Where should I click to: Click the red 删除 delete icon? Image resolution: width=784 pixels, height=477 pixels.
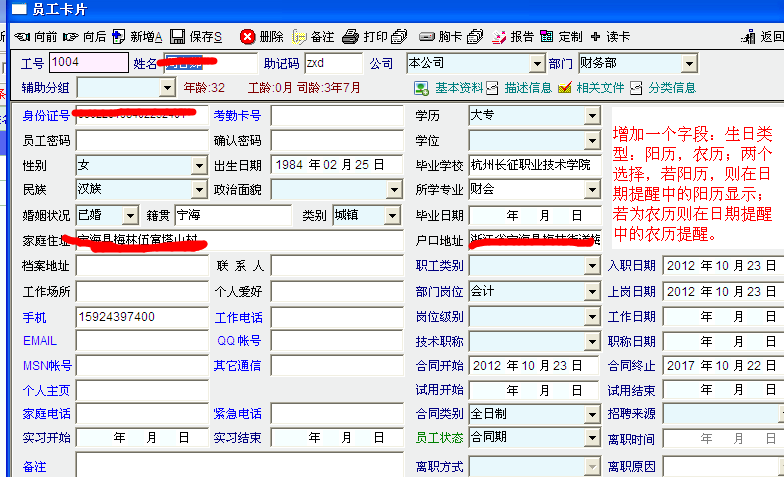247,37
